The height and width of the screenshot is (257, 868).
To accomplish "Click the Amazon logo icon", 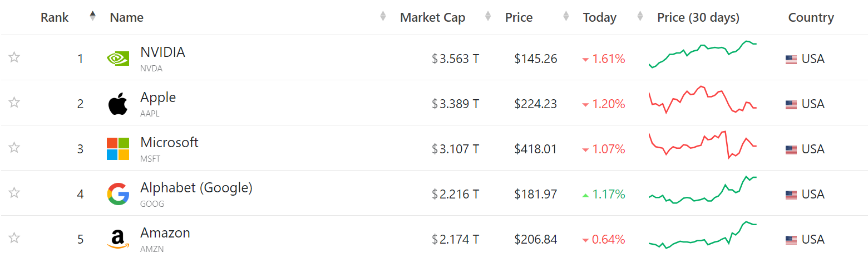I will pos(118,239).
